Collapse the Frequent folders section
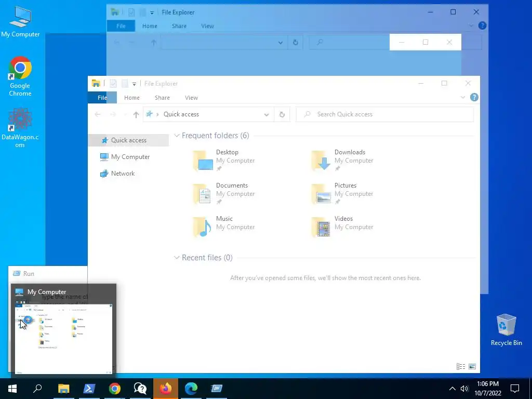The image size is (532, 399). coord(177,136)
